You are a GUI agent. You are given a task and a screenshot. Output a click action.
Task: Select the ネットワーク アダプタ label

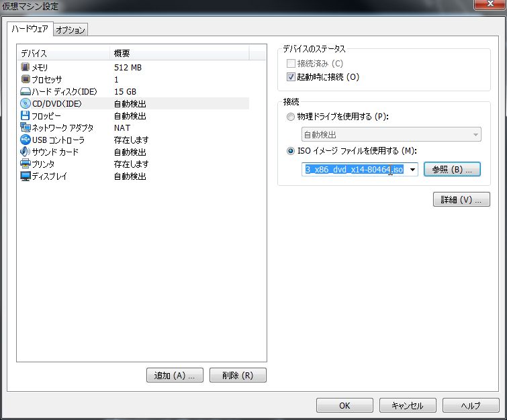(x=62, y=128)
